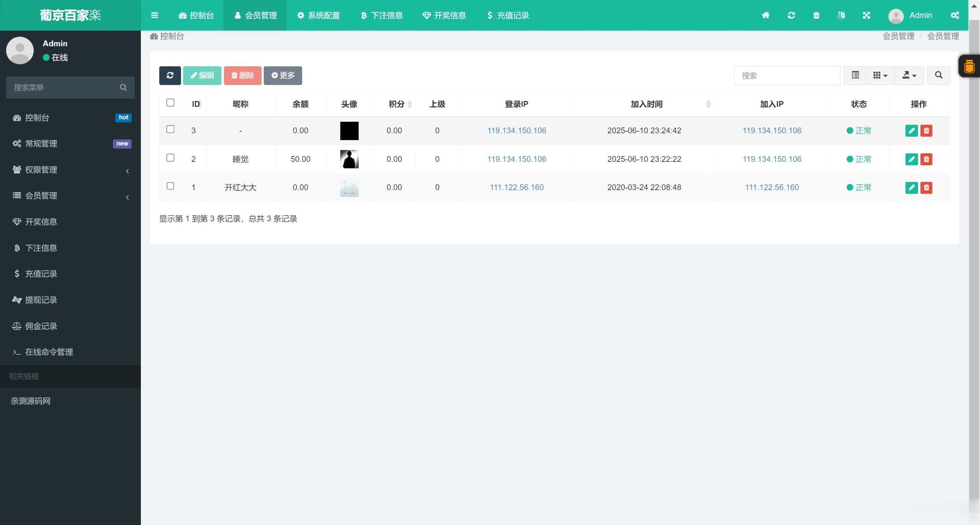The width and height of the screenshot is (980, 525).
Task: Click the refresh button above the member table
Action: (170, 75)
